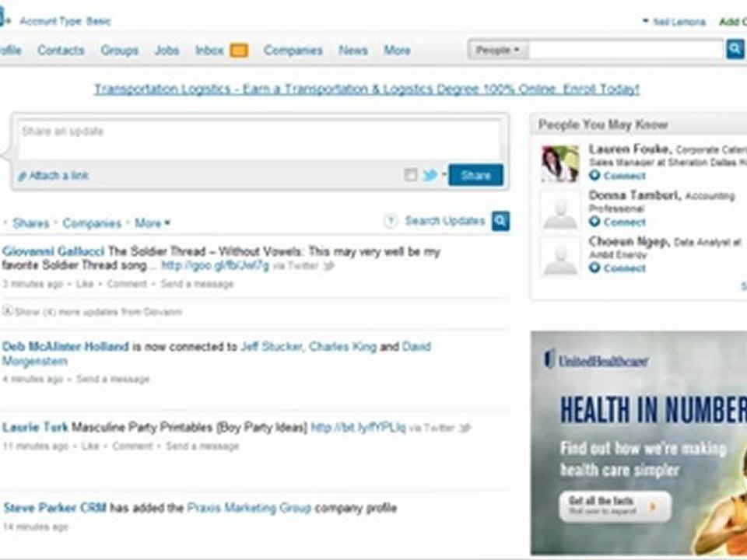Image resolution: width=747 pixels, height=560 pixels.
Task: Open the Neil Lemons account dropdown
Action: click(x=674, y=22)
